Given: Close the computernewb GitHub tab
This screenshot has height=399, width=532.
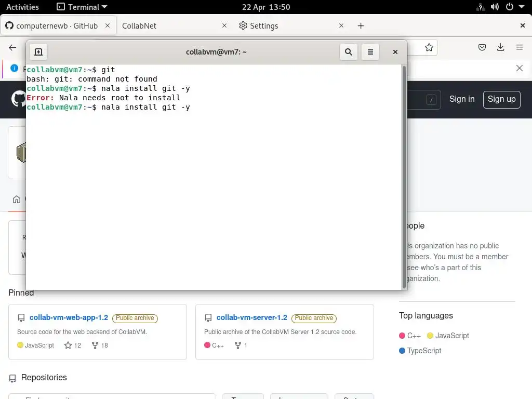Looking at the screenshot, I should tap(107, 26).
